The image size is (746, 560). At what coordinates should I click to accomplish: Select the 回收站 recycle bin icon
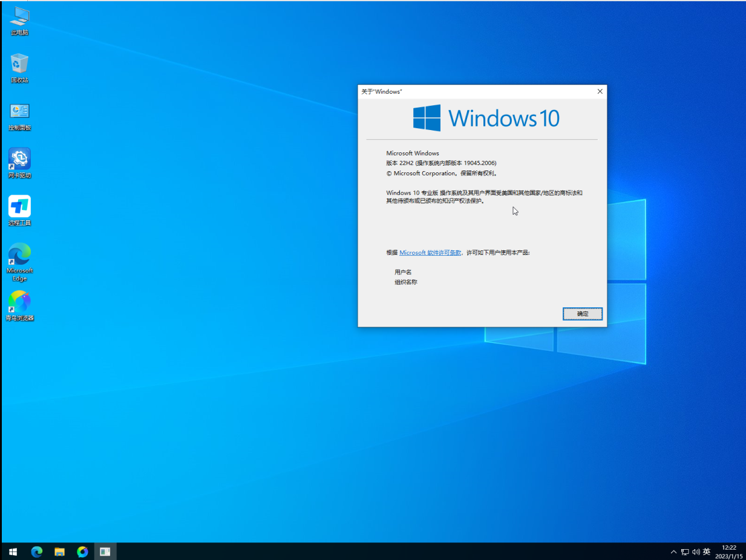[19, 68]
